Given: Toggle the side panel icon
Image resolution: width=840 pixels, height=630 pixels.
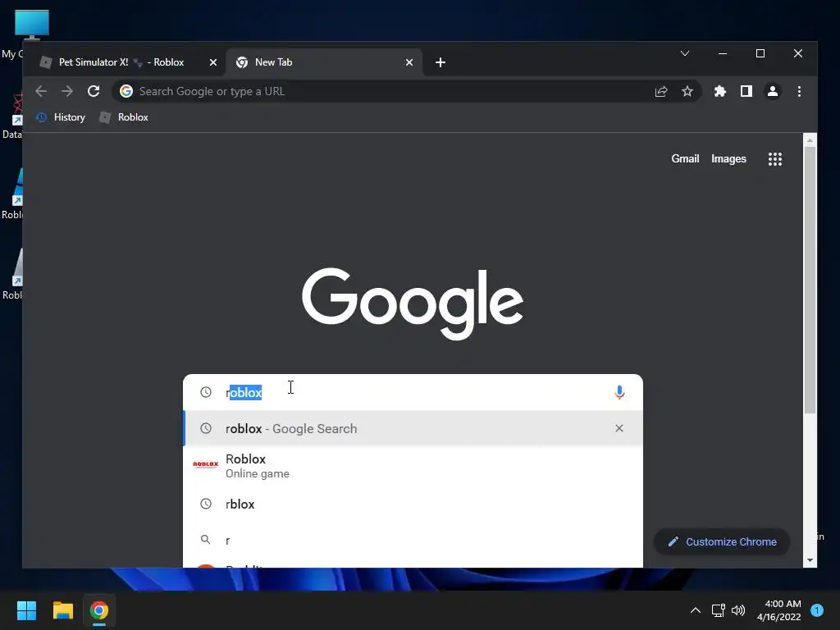Looking at the screenshot, I should pyautogui.click(x=746, y=91).
